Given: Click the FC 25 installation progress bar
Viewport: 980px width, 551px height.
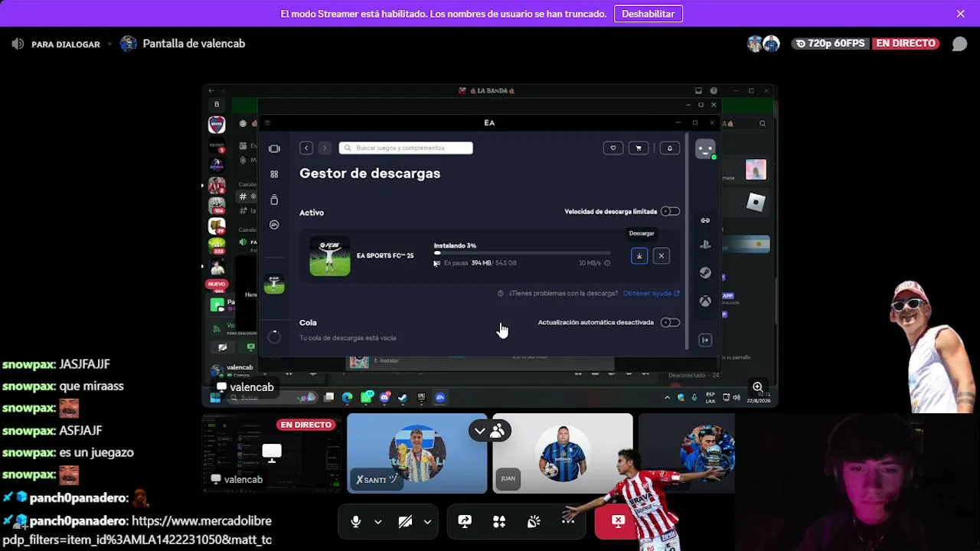Looking at the screenshot, I should [x=522, y=253].
